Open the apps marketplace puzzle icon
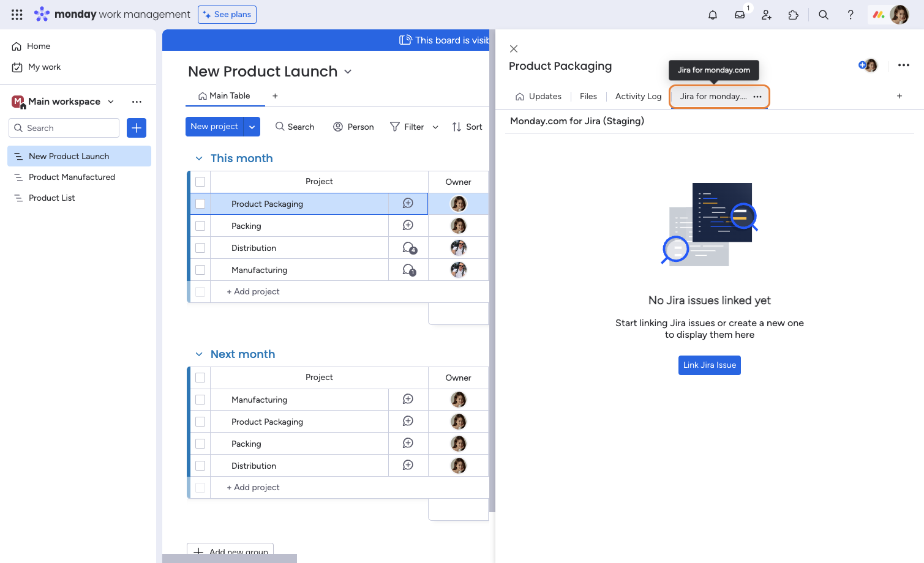The width and height of the screenshot is (924, 563). pyautogui.click(x=794, y=15)
